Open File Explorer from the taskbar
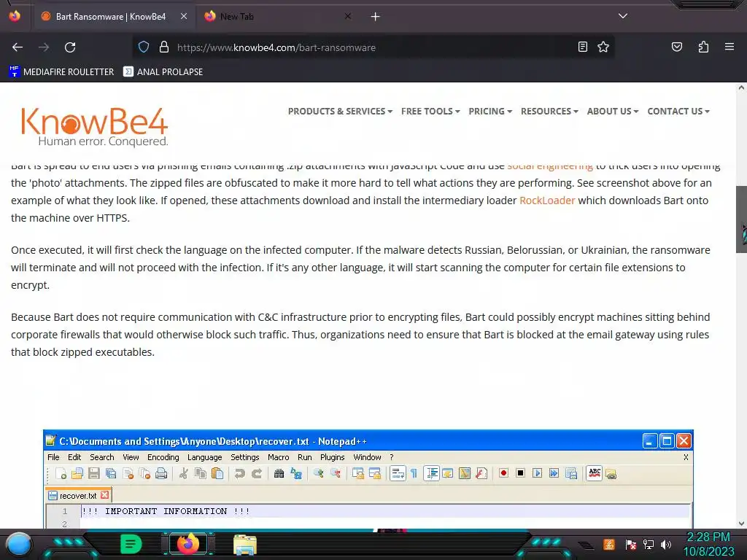Viewport: 747px width, 560px height. (x=245, y=545)
